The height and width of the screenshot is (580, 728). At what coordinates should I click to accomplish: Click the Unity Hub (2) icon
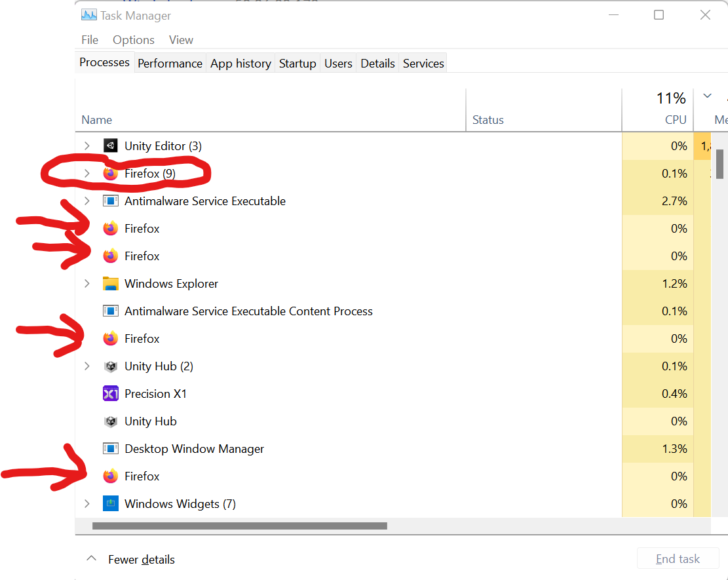pyautogui.click(x=111, y=366)
